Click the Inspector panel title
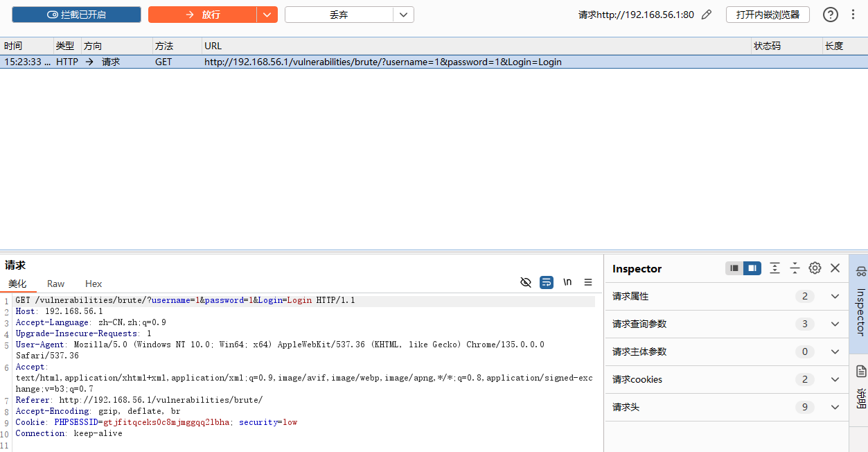Viewport: 868px width, 452px height. (x=637, y=269)
